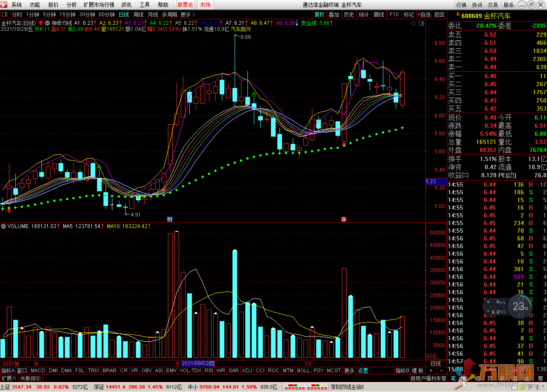Image resolution: width=547 pixels, height=392 pixels.
Task: Select the BOLL indicator tab
Action: click(303, 371)
